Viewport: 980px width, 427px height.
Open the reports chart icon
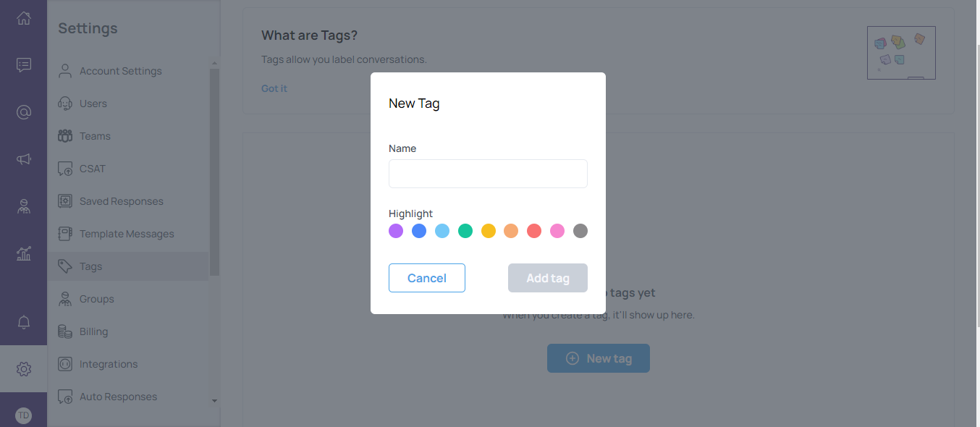tap(24, 253)
